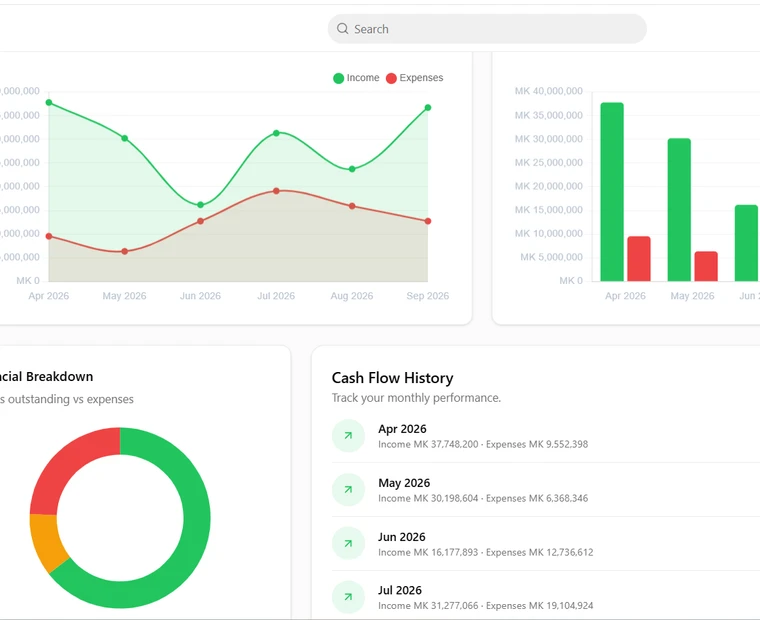Click the Apr 2026 expenses point on line chart
Viewport: 760px width, 620px height.
tap(49, 236)
